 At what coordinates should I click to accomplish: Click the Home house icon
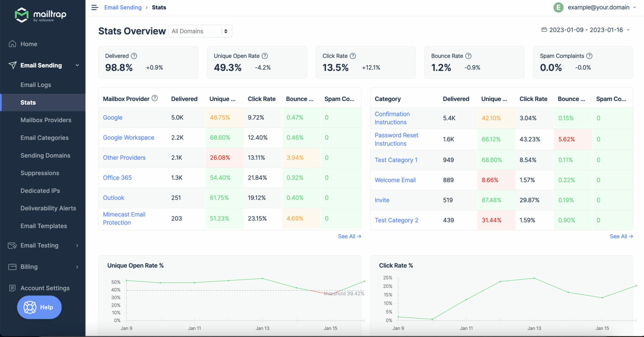pyautogui.click(x=12, y=44)
